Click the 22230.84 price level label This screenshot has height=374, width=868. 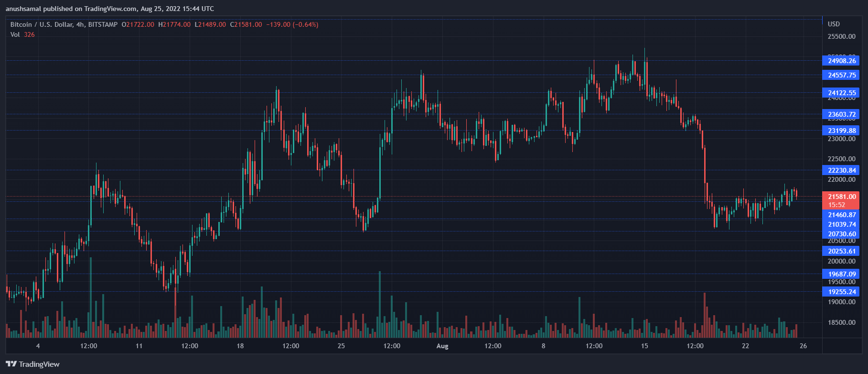click(x=842, y=170)
